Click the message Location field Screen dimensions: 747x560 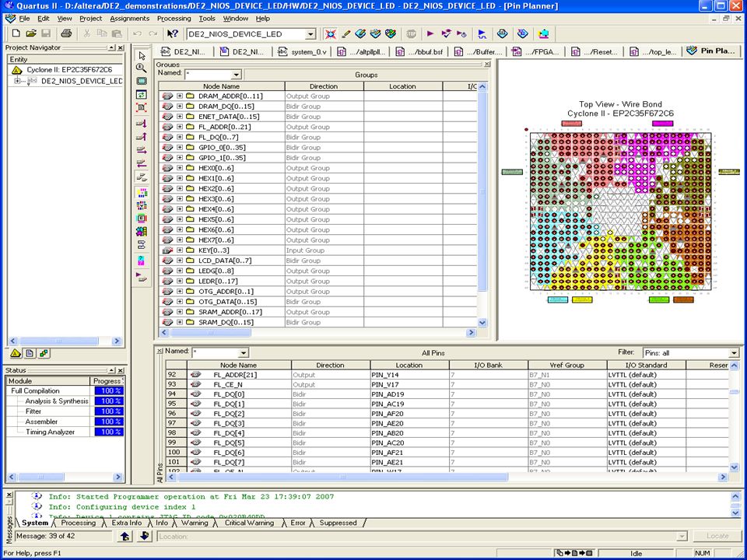click(x=422, y=536)
